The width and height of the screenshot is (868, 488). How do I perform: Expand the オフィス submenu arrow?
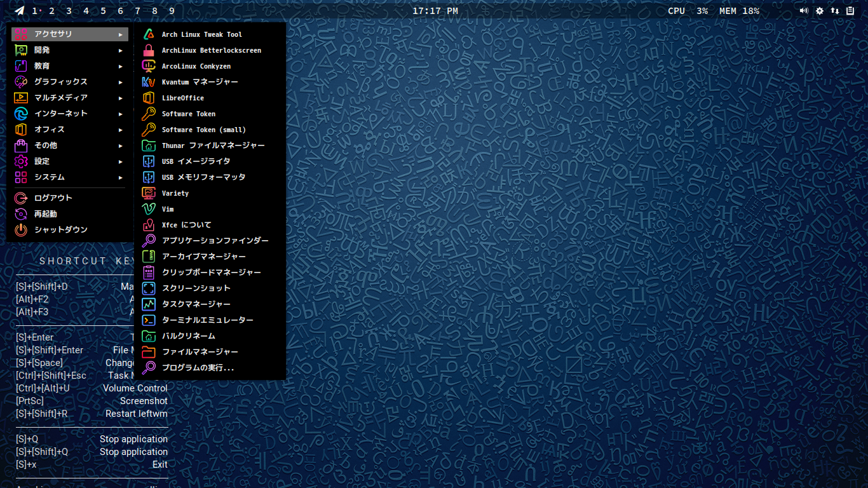pyautogui.click(x=121, y=130)
